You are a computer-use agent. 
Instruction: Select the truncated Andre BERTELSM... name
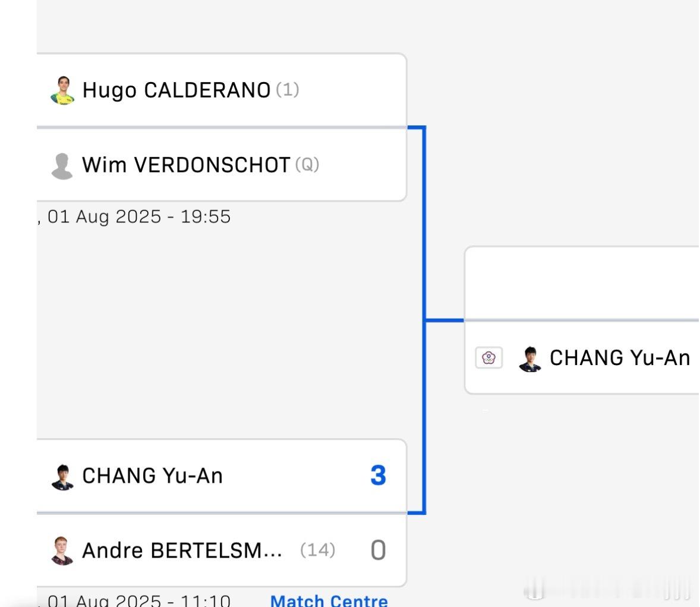pyautogui.click(x=182, y=551)
